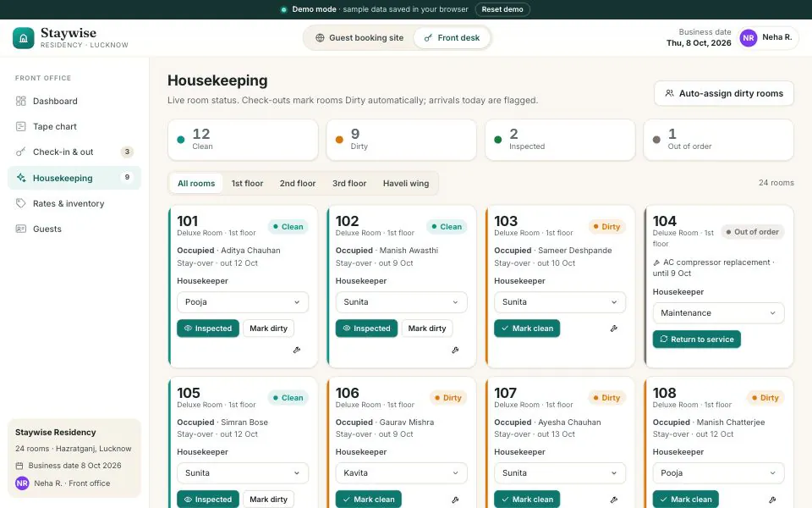Filter to Haveli wing rooms
The width and height of the screenshot is (812, 508).
[x=406, y=184]
